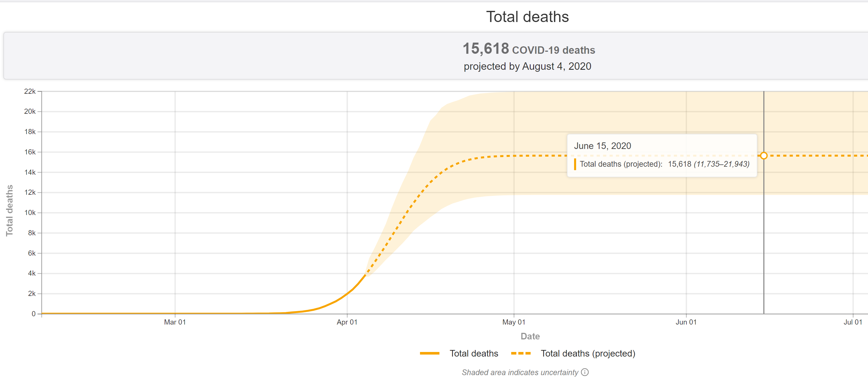This screenshot has height=380, width=868.
Task: Click the 'Mar 01' x-axis label
Action: coord(175,322)
